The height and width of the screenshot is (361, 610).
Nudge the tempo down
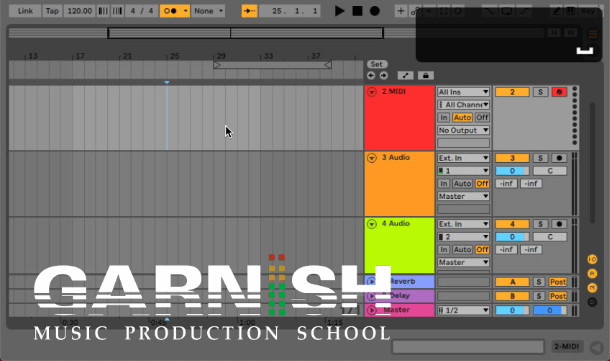click(103, 11)
